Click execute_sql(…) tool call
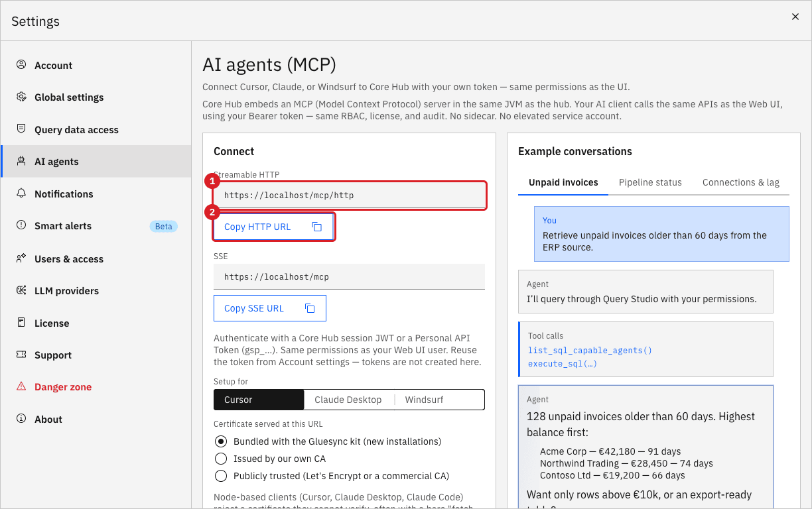This screenshot has height=509, width=812. coord(563,363)
